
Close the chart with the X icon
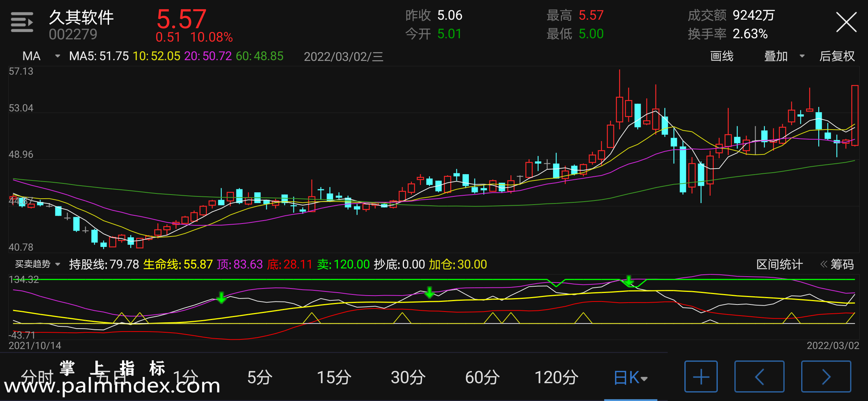coord(846,22)
